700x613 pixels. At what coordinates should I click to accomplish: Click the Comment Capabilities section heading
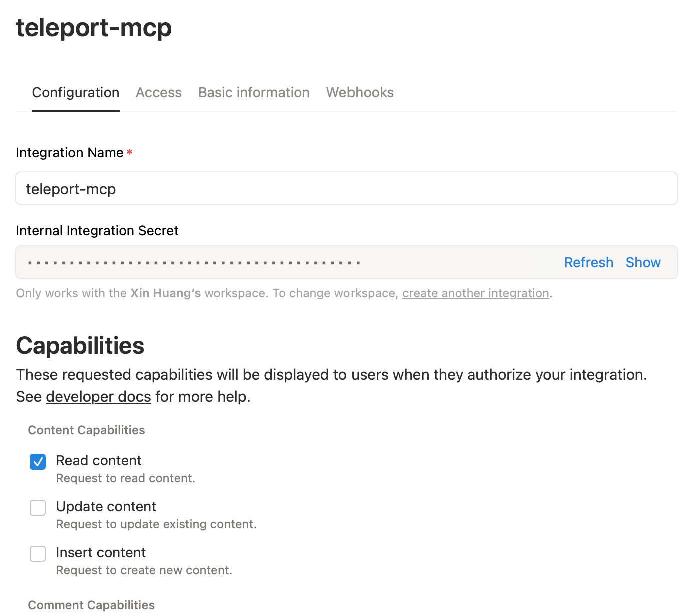pyautogui.click(x=91, y=604)
